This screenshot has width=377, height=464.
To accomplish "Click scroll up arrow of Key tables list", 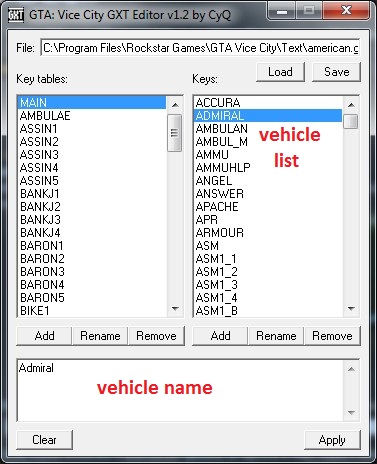I will pos(175,105).
